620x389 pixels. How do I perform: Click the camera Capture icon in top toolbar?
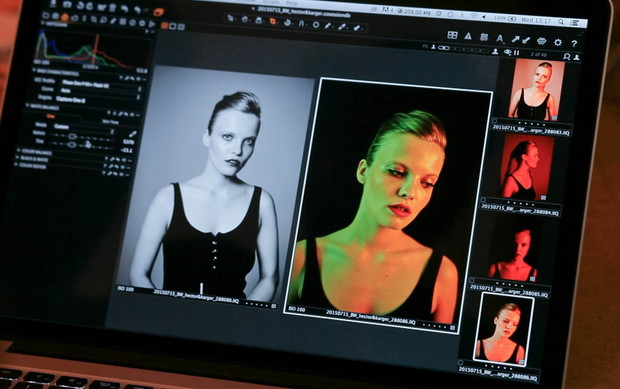(67, 4)
